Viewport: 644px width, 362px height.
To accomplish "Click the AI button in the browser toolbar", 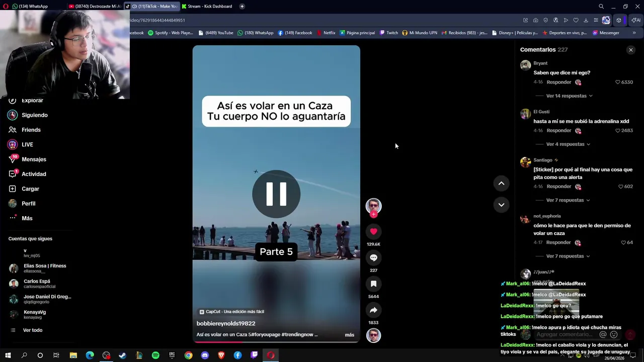I will 636,20.
